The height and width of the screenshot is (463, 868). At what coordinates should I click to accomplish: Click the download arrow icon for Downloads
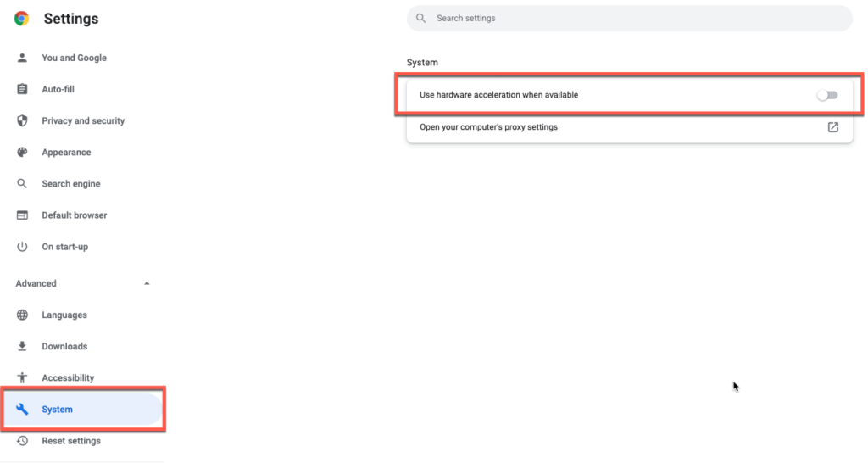click(23, 346)
